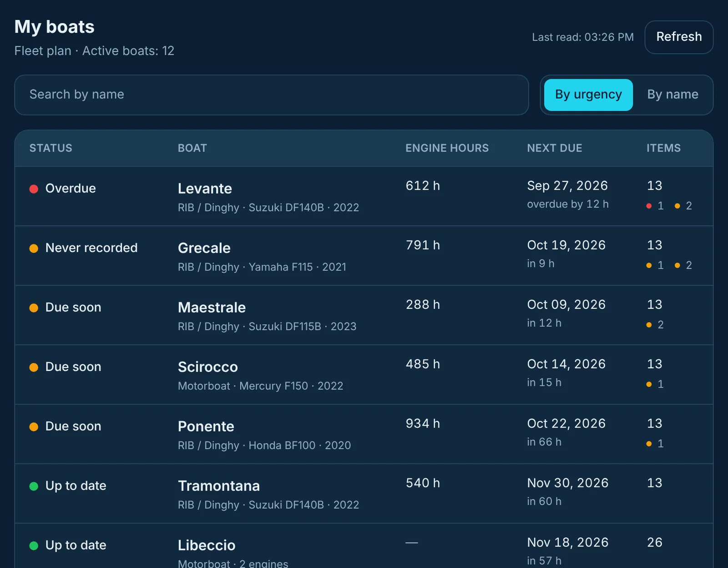
Task: Click "791 h" engine hours value
Action: [423, 245]
